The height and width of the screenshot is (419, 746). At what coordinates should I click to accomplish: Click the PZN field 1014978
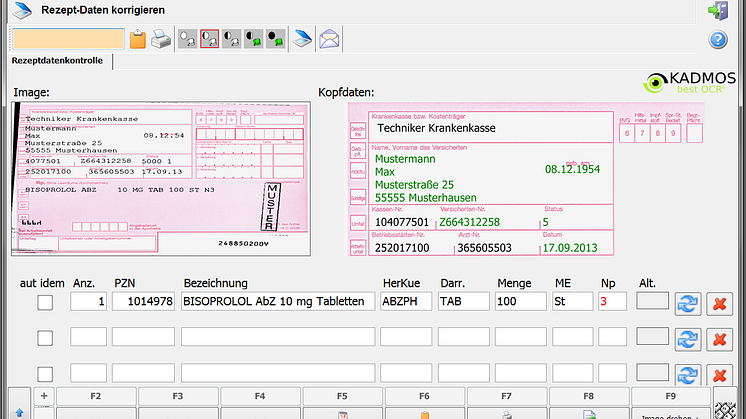click(143, 302)
